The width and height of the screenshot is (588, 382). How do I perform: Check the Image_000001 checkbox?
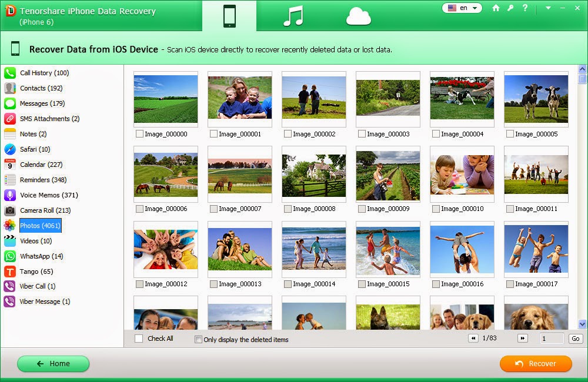(x=214, y=134)
